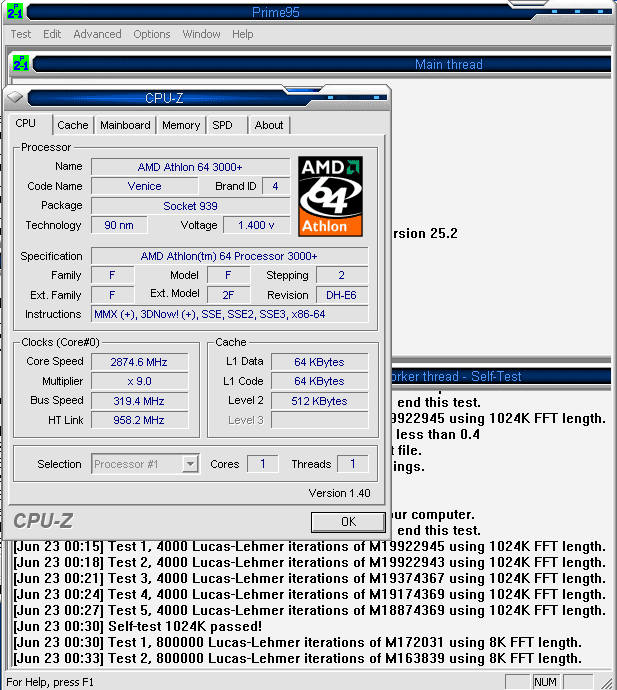Click the Main thread window icon
617x690 pixels.
(21, 64)
